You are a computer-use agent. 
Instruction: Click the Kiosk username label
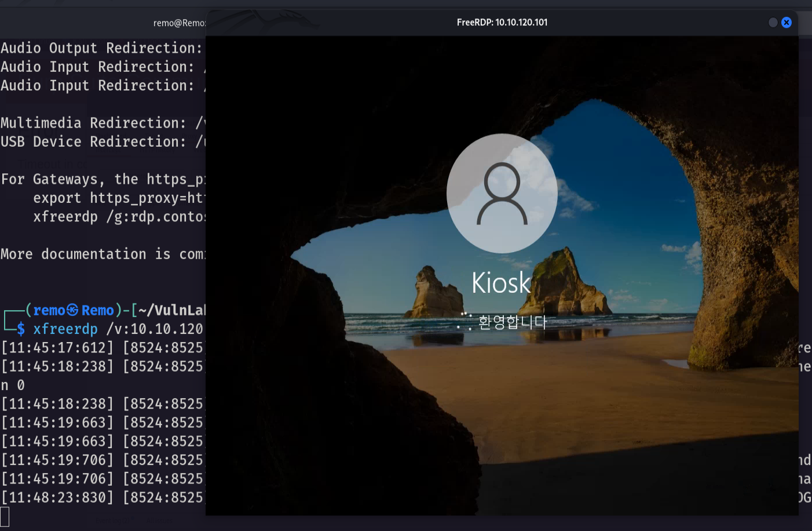pyautogui.click(x=502, y=283)
